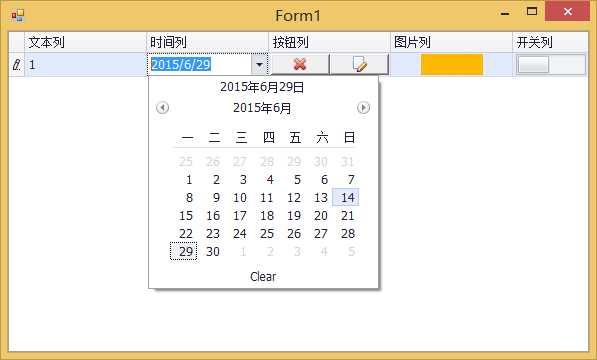Go to next month in calendar
This screenshot has width=597, height=360.
(364, 108)
